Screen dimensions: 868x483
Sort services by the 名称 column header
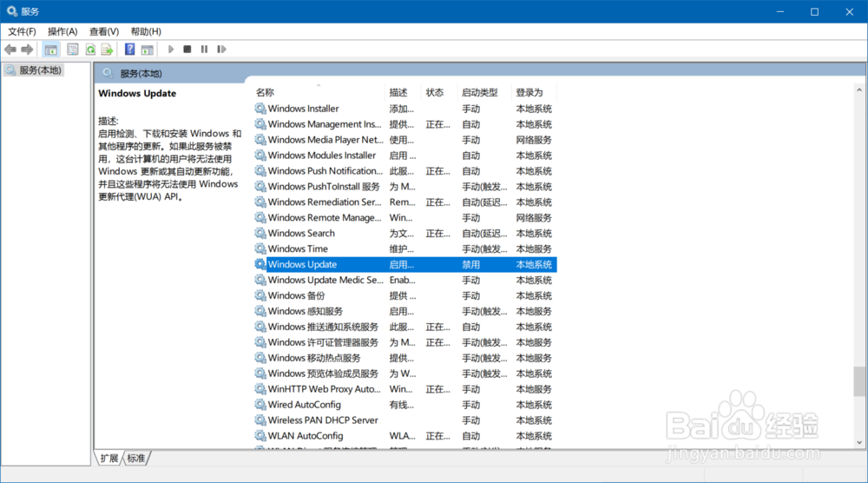(x=265, y=92)
